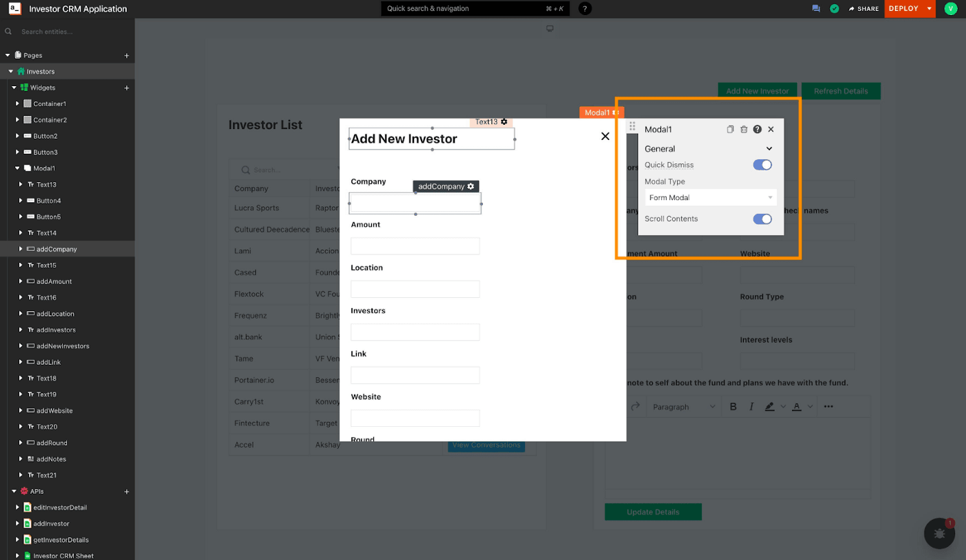Delete Modal1 using the trash icon
The image size is (966, 560).
[x=744, y=130]
